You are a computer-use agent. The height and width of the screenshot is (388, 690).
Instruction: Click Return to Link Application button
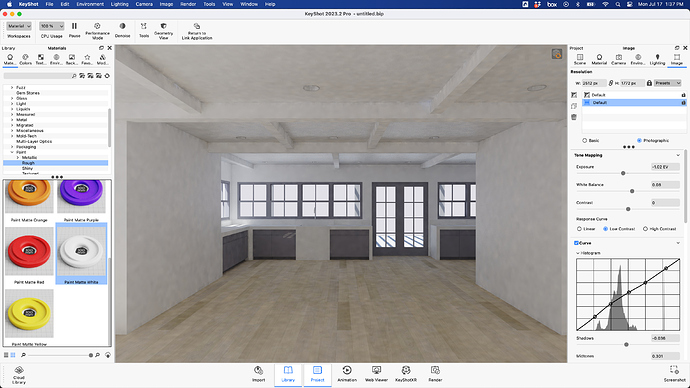[197, 31]
